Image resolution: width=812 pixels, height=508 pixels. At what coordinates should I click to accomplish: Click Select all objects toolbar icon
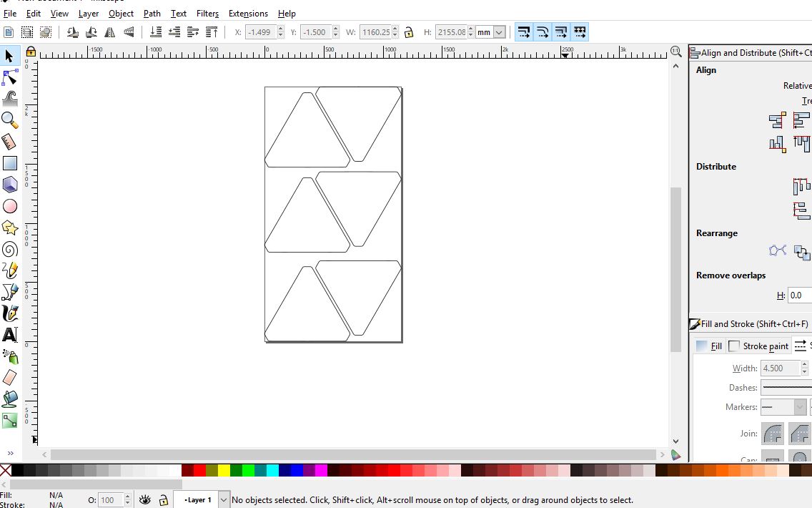(x=9, y=32)
